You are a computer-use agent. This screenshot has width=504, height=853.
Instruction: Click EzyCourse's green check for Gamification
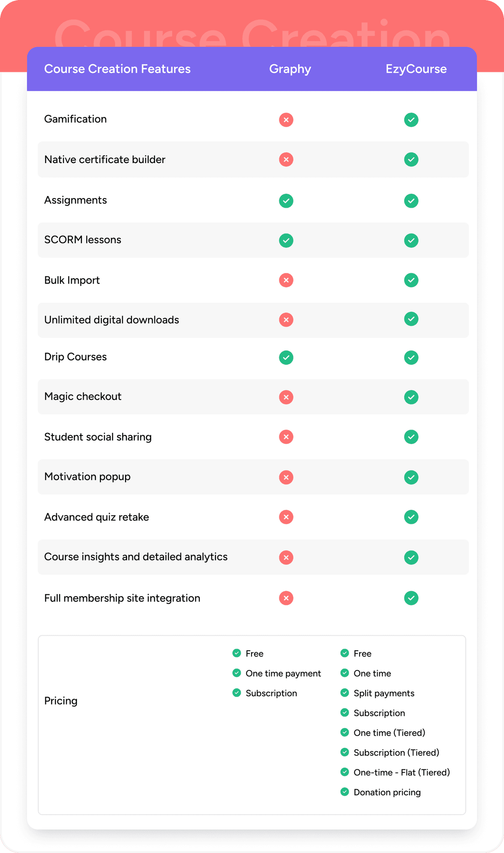(411, 120)
